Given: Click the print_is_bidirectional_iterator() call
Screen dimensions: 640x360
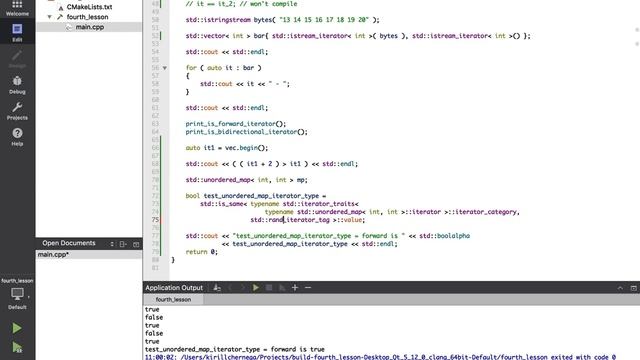Looking at the screenshot, I should (247, 132).
